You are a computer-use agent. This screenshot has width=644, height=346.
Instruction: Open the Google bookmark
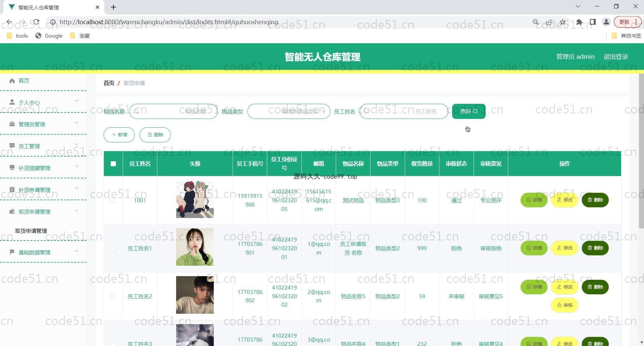point(49,36)
